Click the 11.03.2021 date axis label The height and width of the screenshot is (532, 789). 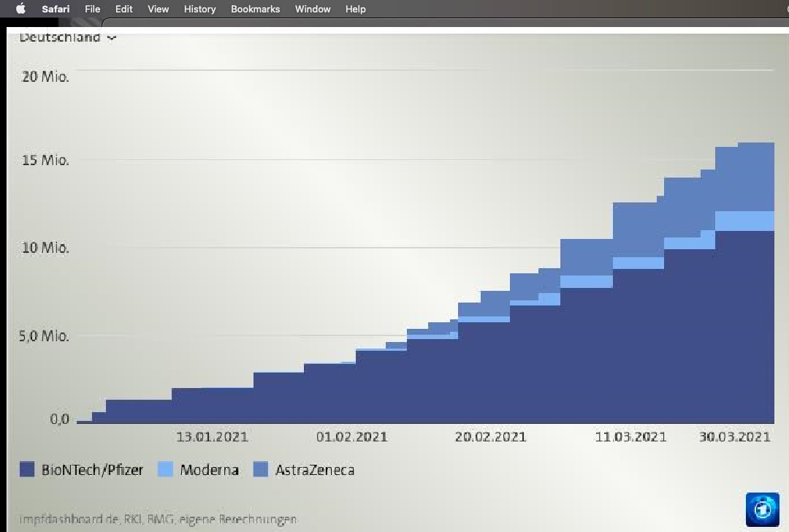[x=630, y=436]
